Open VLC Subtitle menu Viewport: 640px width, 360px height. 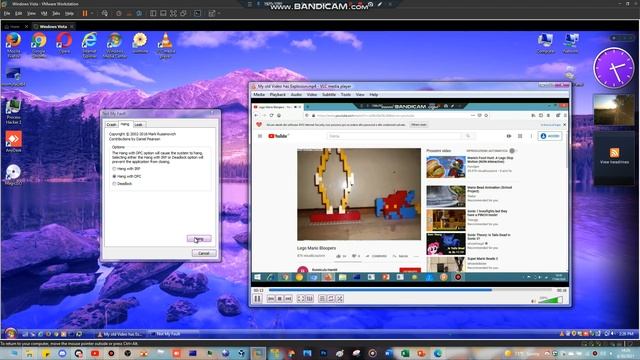pyautogui.click(x=329, y=95)
